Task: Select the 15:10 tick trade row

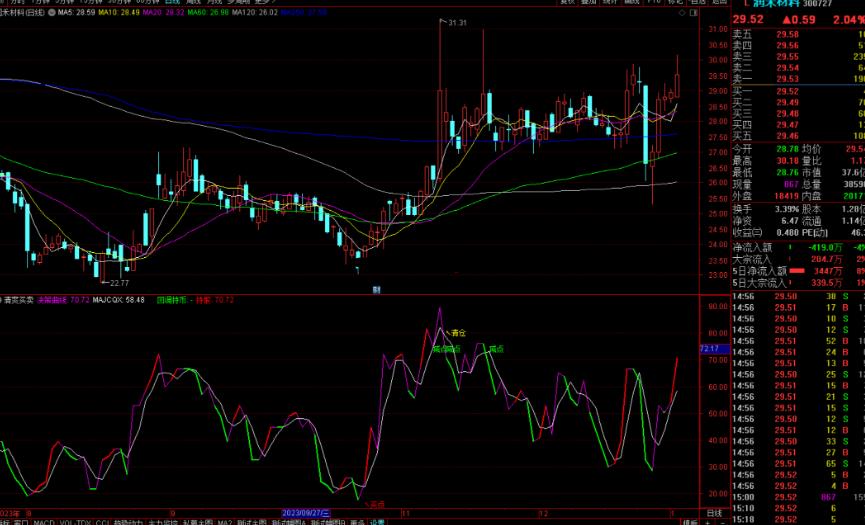Action: [798, 508]
